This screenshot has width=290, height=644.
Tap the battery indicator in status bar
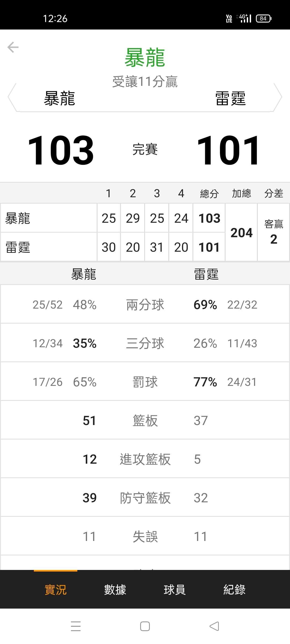click(263, 19)
